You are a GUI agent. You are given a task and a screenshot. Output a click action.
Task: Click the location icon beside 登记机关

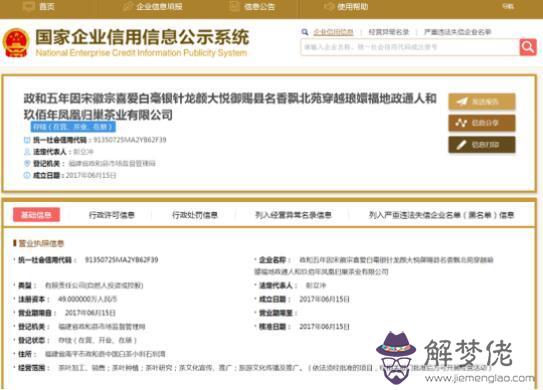pos(27,163)
